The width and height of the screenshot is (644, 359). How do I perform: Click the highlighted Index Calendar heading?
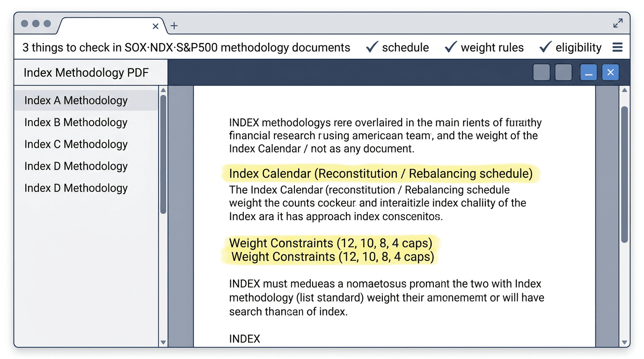click(381, 174)
